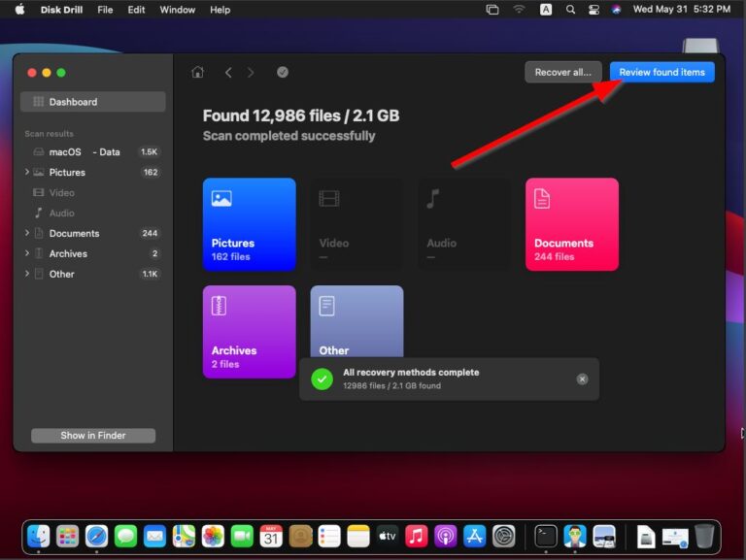Navigate back with the left chevron
Screen dimensions: 746x560
point(228,72)
